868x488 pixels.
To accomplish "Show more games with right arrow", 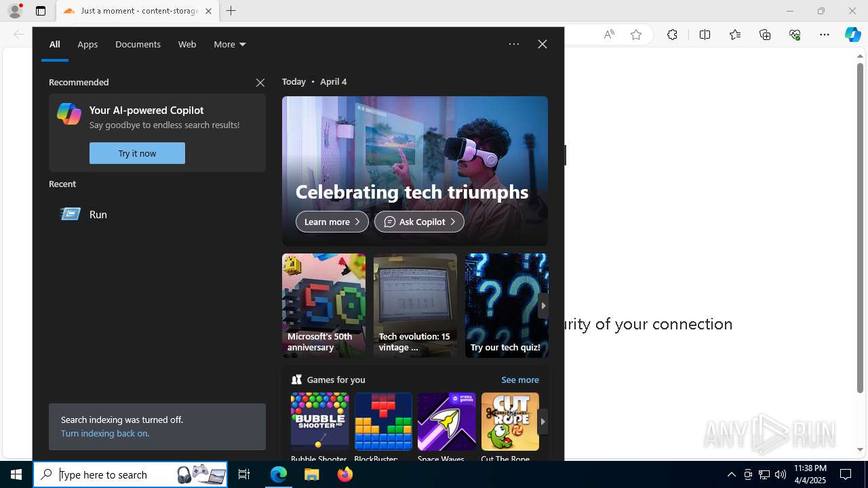I will (542, 422).
